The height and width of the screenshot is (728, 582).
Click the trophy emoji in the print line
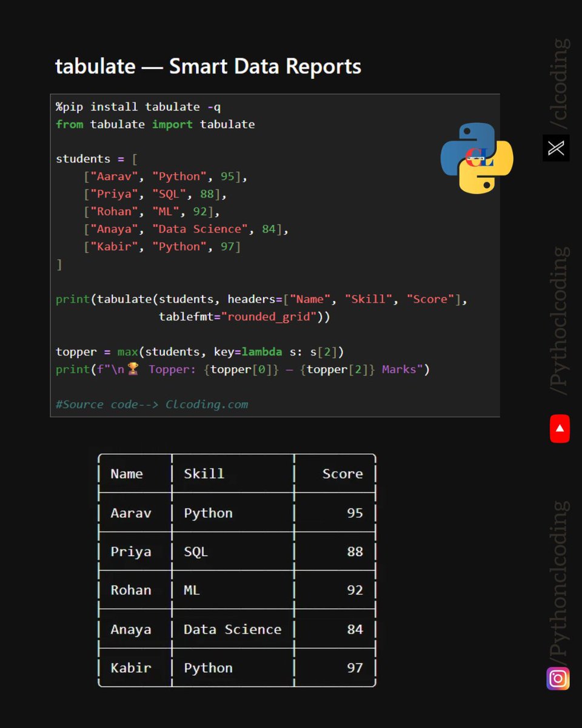pos(133,369)
